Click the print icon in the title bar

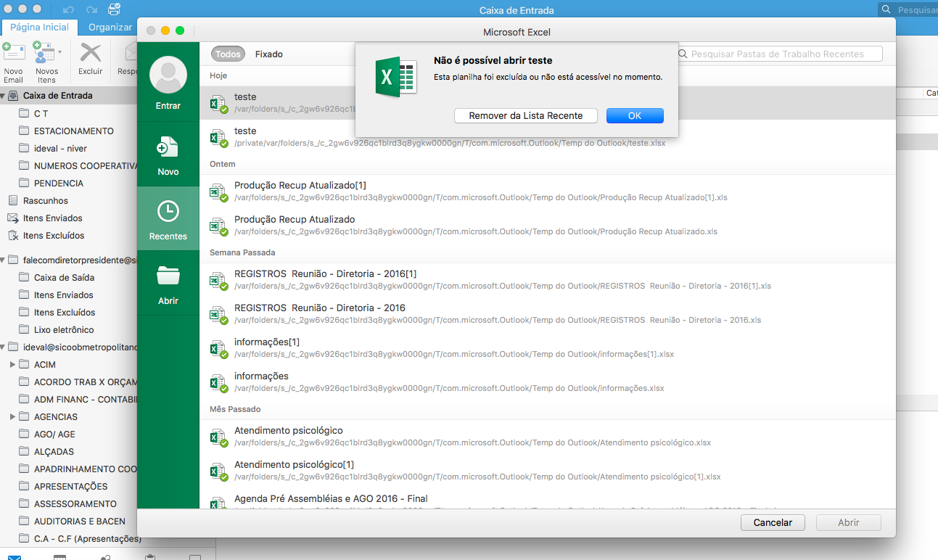(114, 9)
